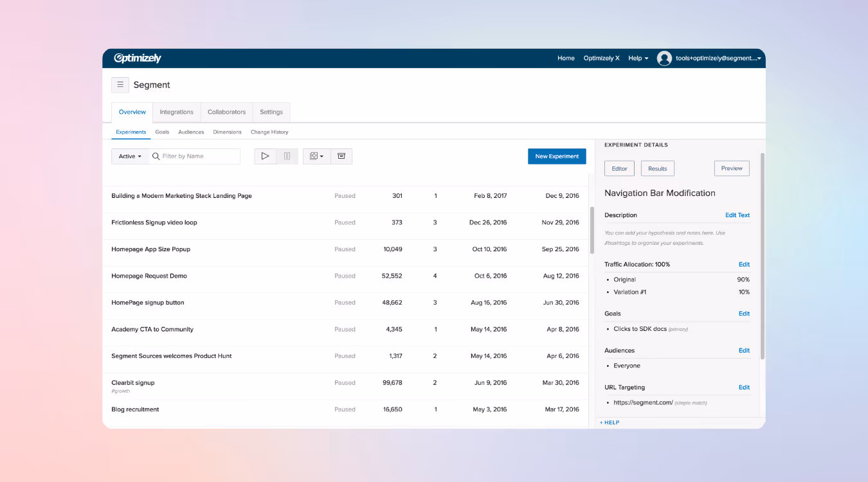Select HomePage signup button experiment
Image resolution: width=868 pixels, height=482 pixels.
[x=148, y=303]
